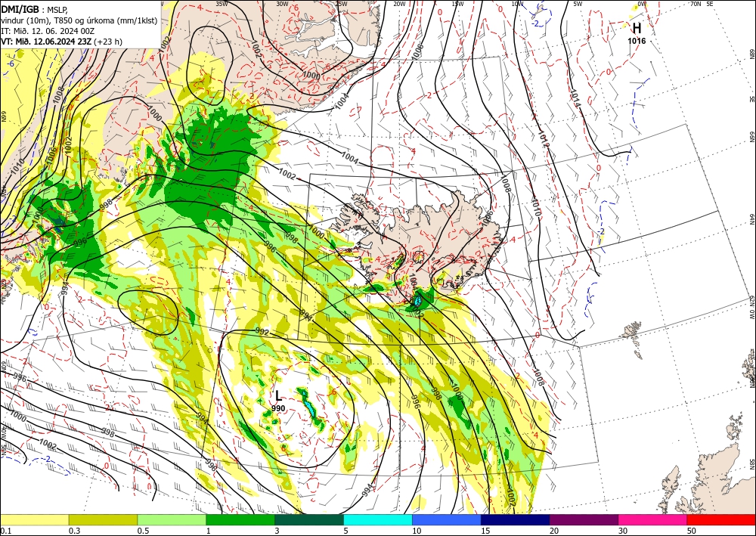Click the 'IT: Mið. 12. 06. 2024 00Z' line
This screenshot has width=756, height=536.
point(48,31)
